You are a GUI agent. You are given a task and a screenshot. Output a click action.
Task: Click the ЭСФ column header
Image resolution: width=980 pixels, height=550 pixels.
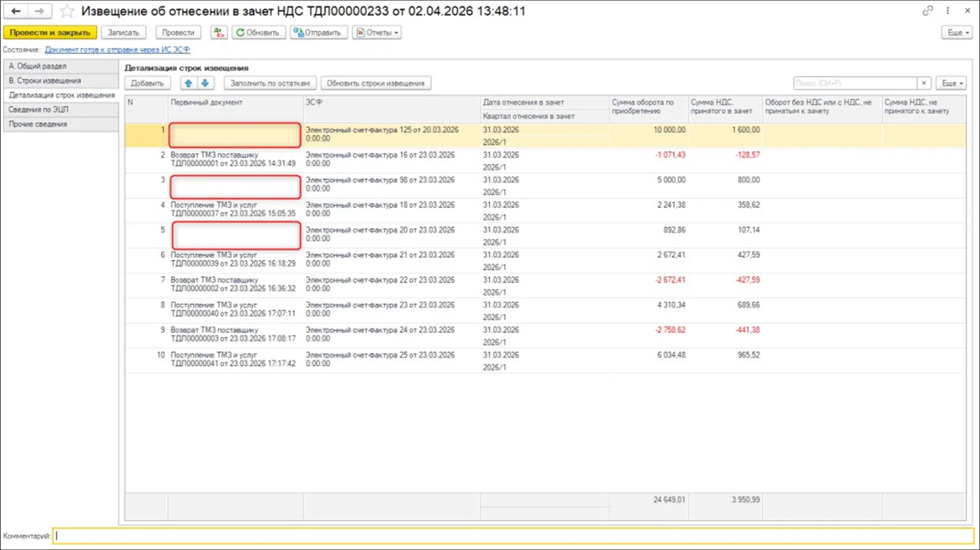pos(391,109)
